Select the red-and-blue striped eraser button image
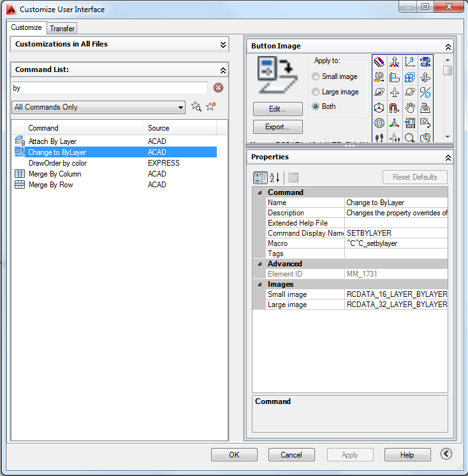 click(x=379, y=62)
